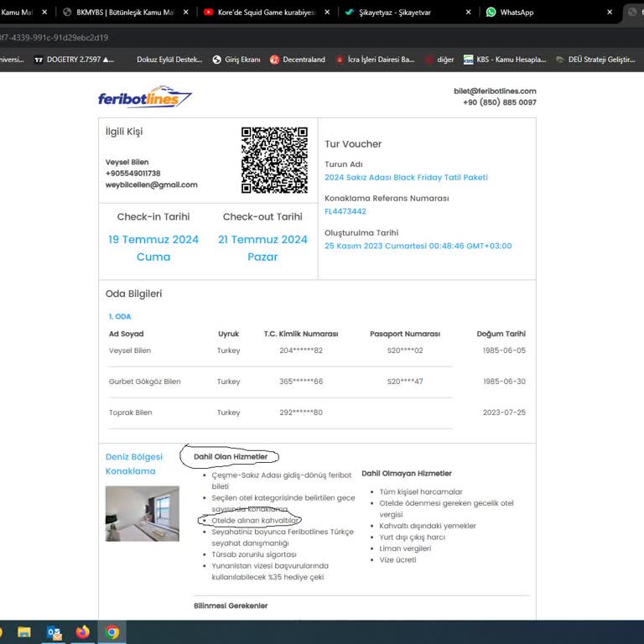
Task: Open 2024 Sakız Adası Black Friday Tatil Paketi
Action: click(x=406, y=178)
